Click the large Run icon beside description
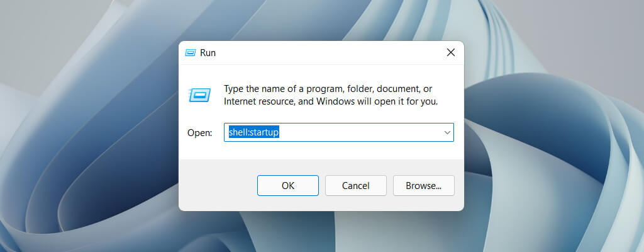 pyautogui.click(x=199, y=95)
